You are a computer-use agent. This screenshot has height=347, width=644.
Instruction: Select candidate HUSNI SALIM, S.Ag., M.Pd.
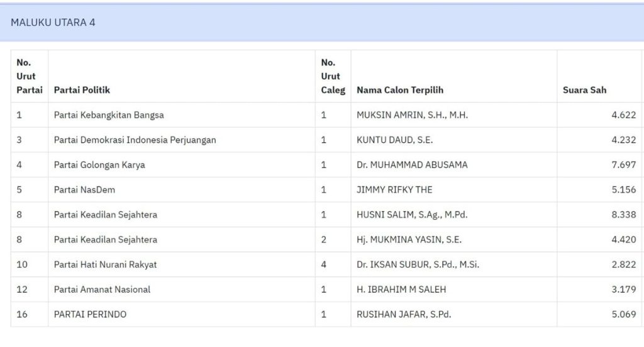coord(413,215)
